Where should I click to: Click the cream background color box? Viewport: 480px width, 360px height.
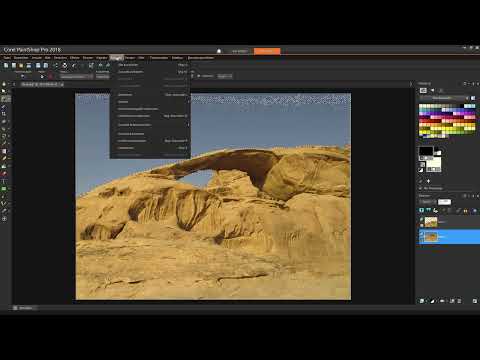pos(434,162)
